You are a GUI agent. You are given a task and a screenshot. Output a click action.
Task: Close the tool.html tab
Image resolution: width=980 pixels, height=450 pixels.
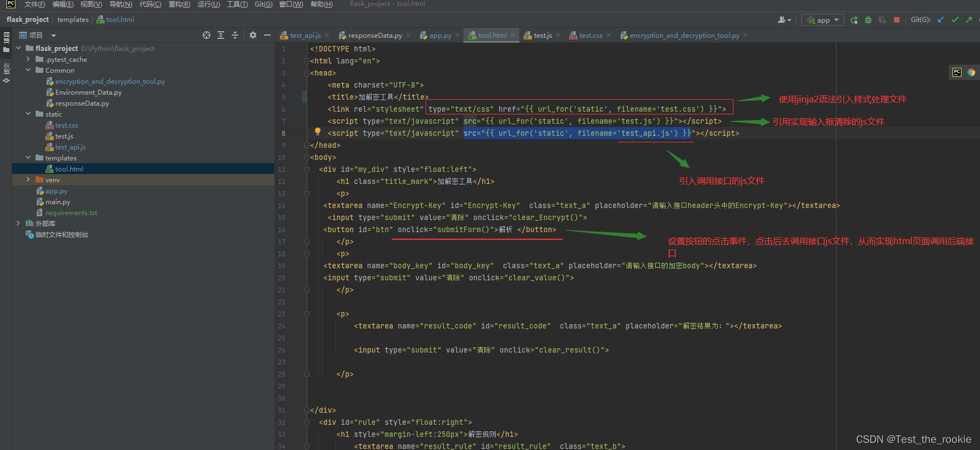pyautogui.click(x=513, y=35)
